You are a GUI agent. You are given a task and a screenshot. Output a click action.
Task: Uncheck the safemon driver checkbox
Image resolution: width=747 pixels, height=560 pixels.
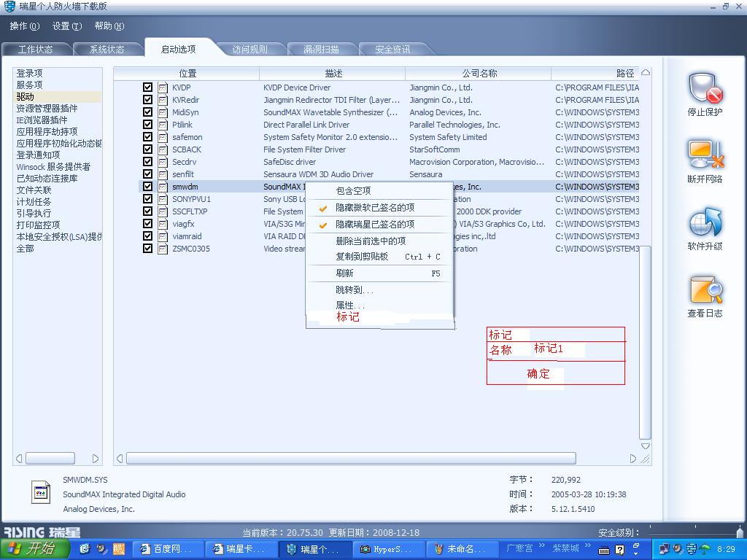(x=147, y=136)
